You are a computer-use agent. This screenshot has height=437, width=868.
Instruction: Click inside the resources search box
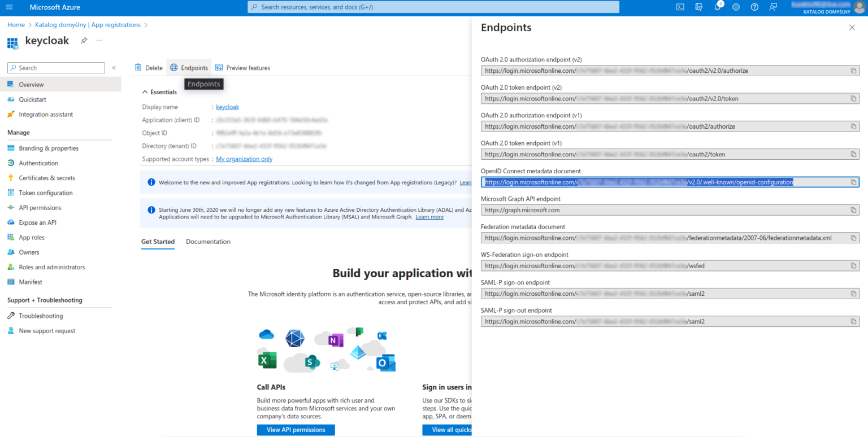pos(433,7)
